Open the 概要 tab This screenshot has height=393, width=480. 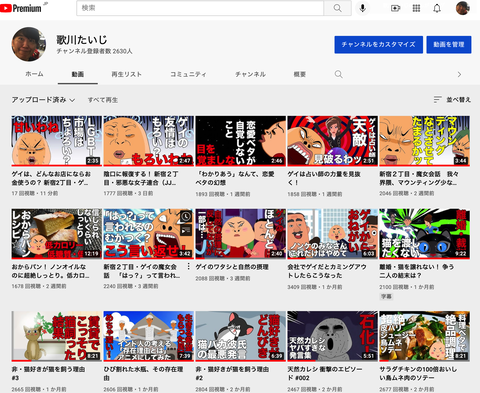click(x=300, y=74)
